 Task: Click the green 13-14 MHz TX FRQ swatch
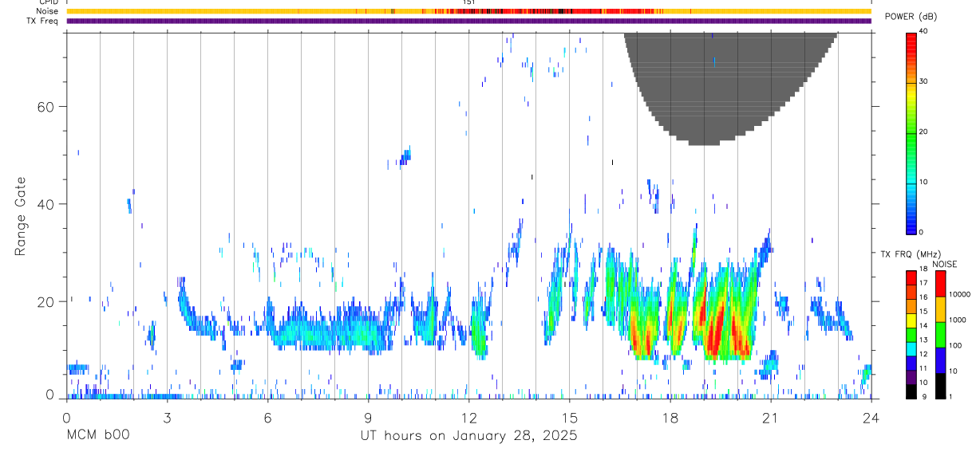click(911, 335)
